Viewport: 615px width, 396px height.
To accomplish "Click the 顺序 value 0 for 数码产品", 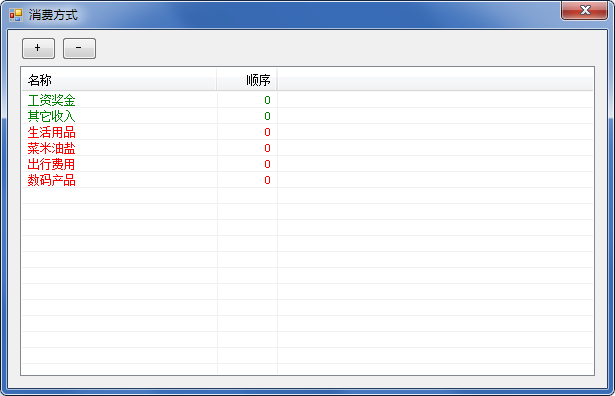I will (x=267, y=180).
